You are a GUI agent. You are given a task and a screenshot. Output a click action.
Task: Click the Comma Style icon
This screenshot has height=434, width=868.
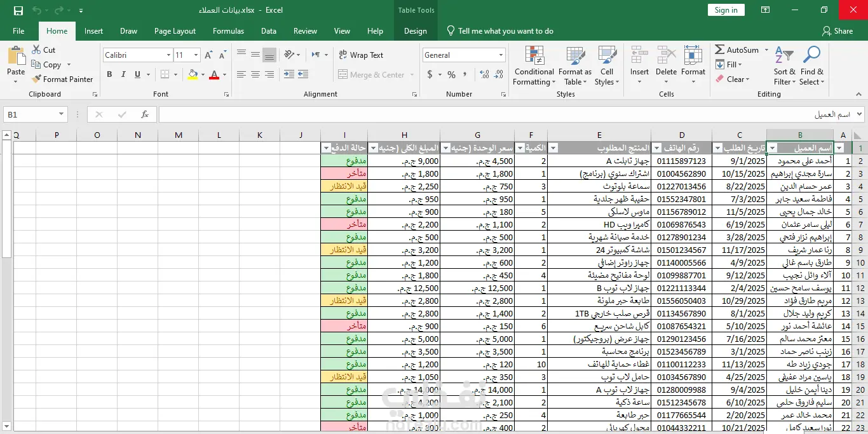(465, 74)
